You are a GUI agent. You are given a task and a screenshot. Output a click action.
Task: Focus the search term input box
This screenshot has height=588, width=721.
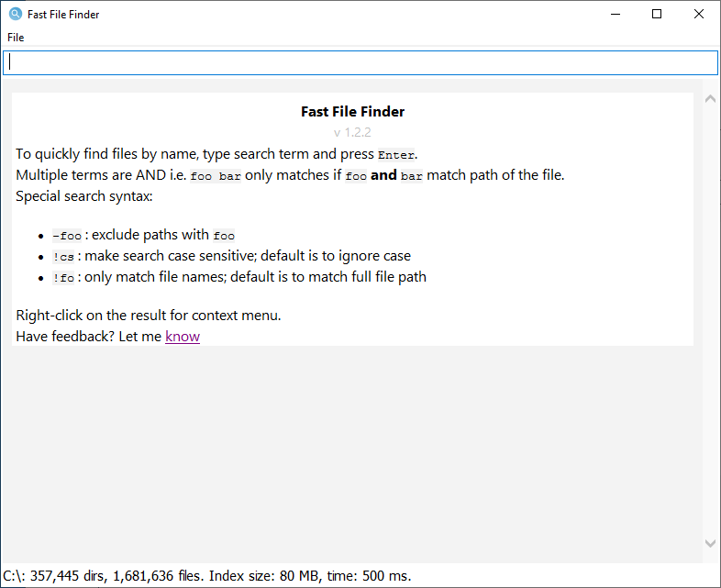tap(360, 62)
